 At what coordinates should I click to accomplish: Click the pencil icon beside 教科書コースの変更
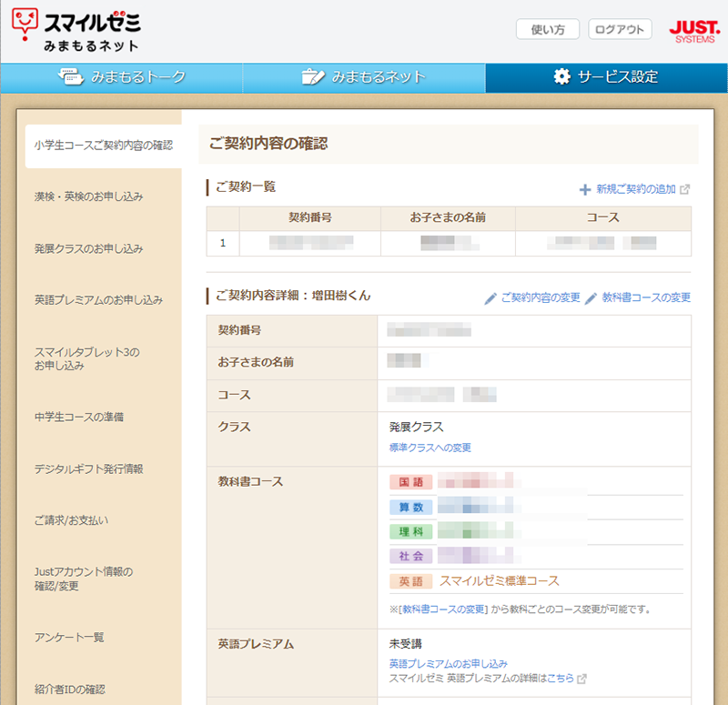591,297
